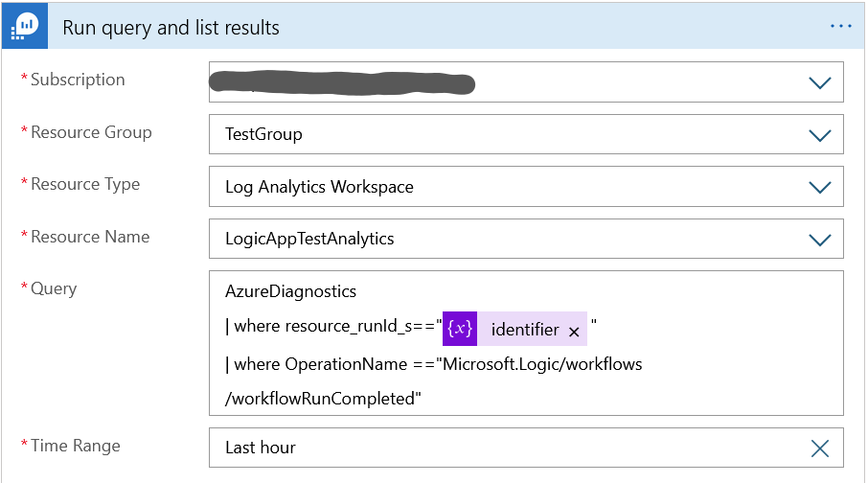Open the Resource Name dropdown arrow
868x483 pixels.
coord(820,239)
